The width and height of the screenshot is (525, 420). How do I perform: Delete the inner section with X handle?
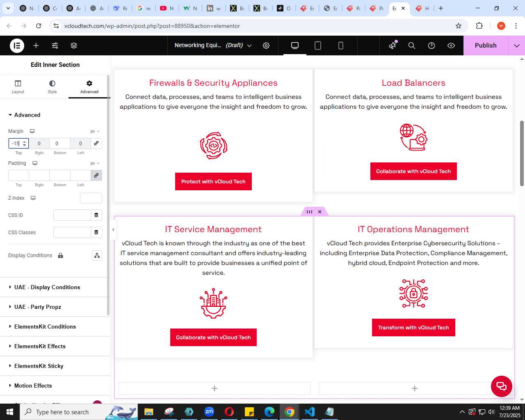[320, 212]
